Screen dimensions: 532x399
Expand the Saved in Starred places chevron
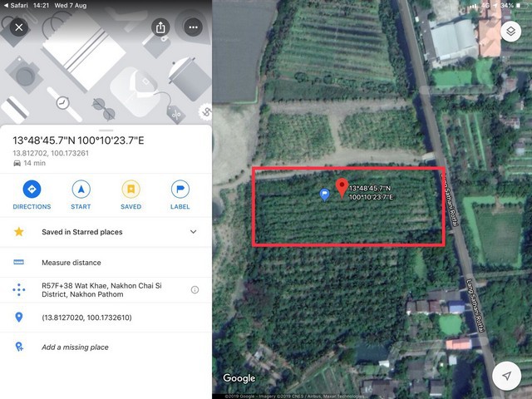(193, 232)
